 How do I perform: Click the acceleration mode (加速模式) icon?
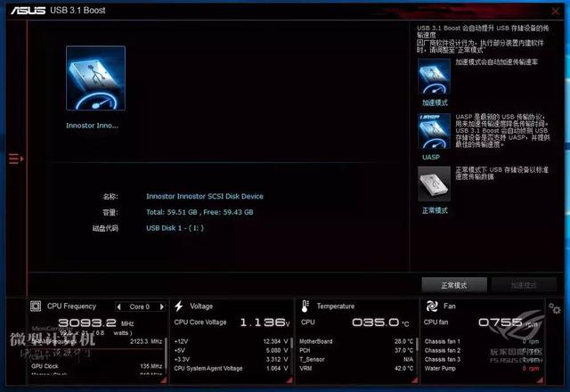434,76
